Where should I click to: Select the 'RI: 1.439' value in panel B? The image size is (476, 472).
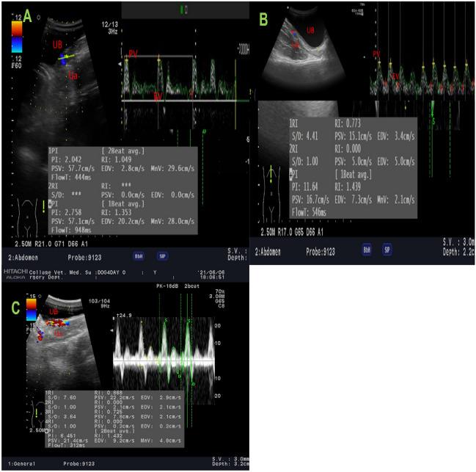pos(348,186)
